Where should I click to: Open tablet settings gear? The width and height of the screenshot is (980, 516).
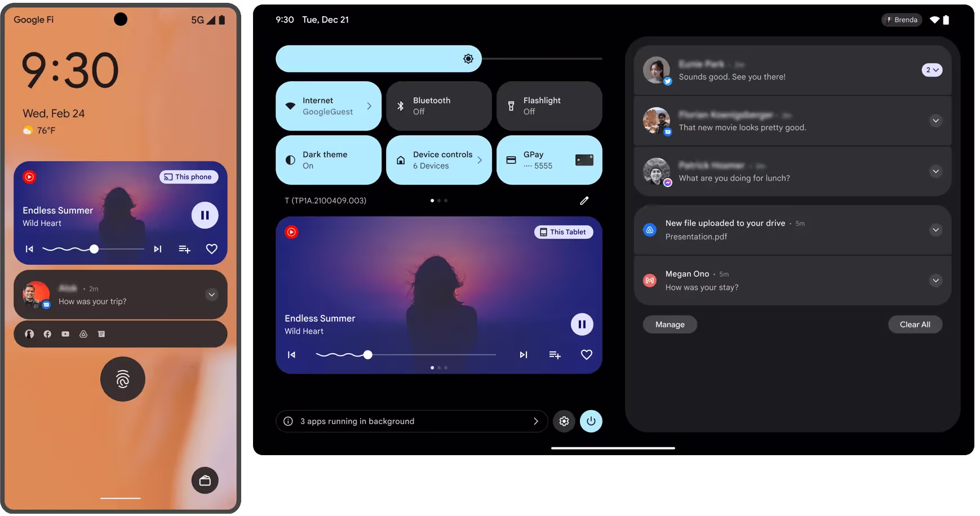click(564, 421)
